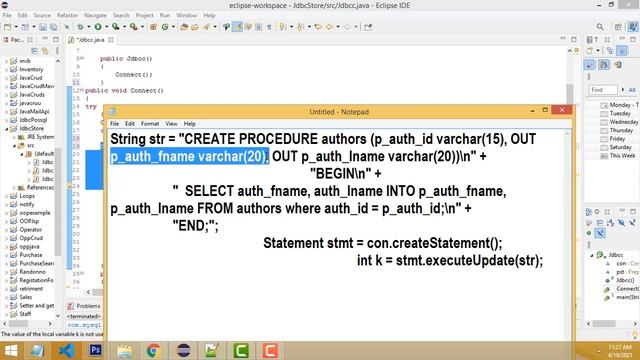
Task: Click the Open Type folder icon
Action: pos(184,27)
